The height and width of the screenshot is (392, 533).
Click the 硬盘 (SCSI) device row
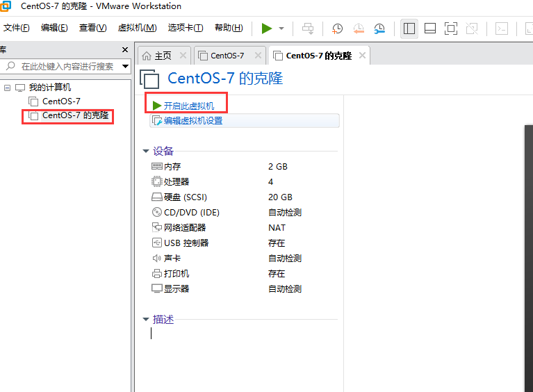(244, 197)
